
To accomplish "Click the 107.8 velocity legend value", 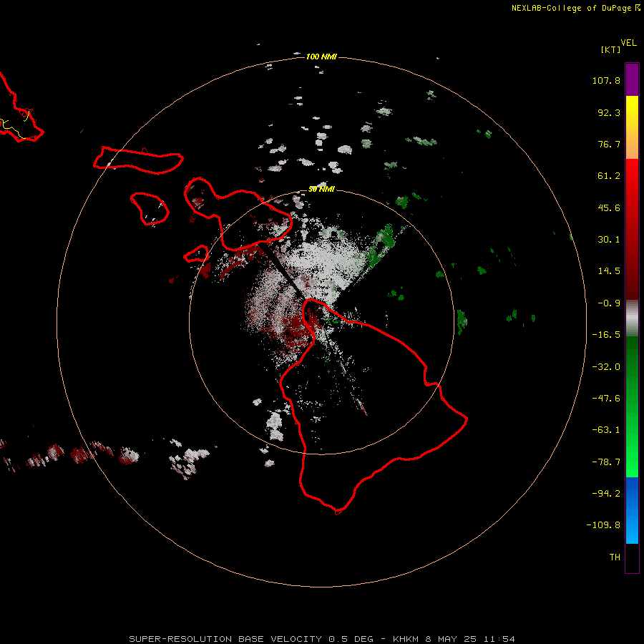I will coord(606,80).
